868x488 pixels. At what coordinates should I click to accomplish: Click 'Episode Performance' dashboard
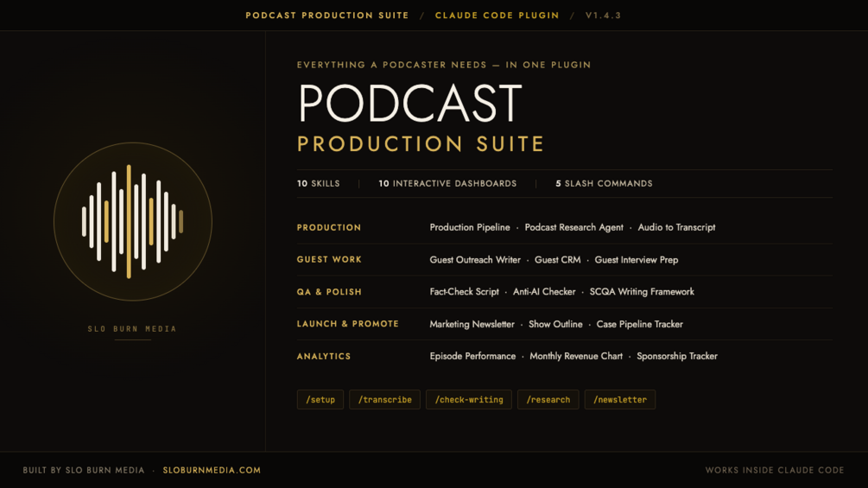click(x=472, y=357)
